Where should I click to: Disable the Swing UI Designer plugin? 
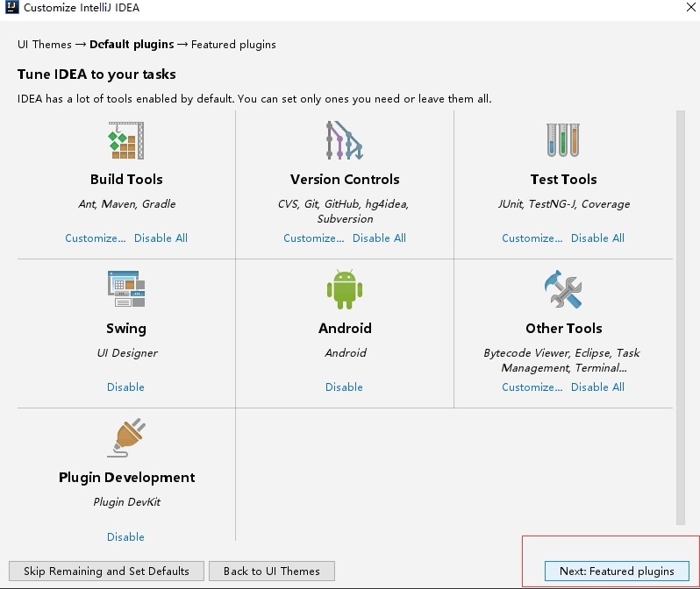coord(125,387)
